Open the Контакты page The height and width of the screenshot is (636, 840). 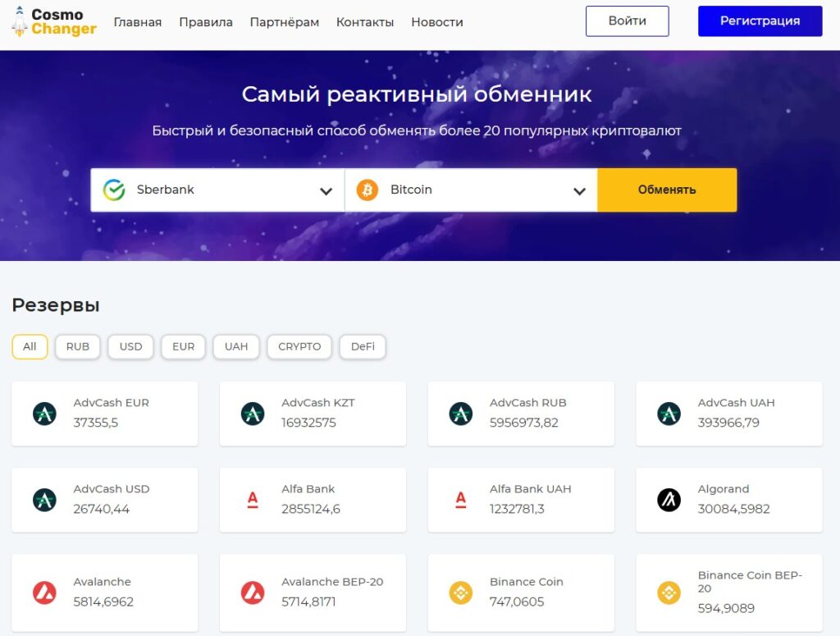(x=365, y=22)
